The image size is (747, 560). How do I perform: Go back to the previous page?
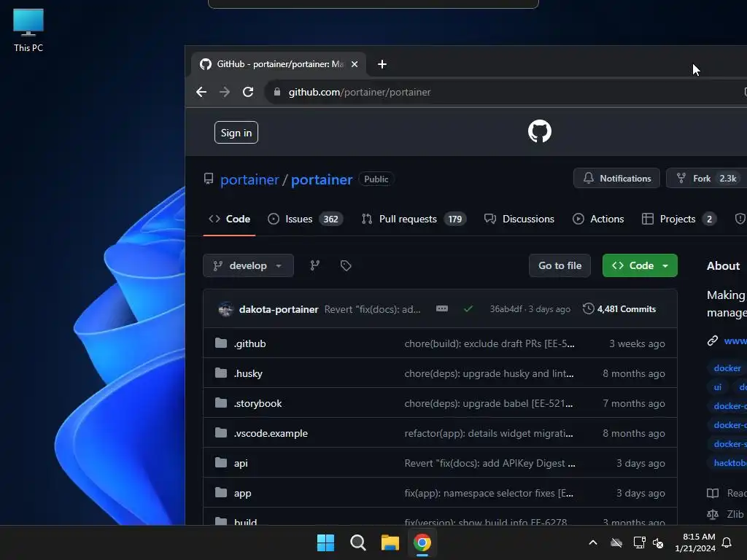click(201, 92)
